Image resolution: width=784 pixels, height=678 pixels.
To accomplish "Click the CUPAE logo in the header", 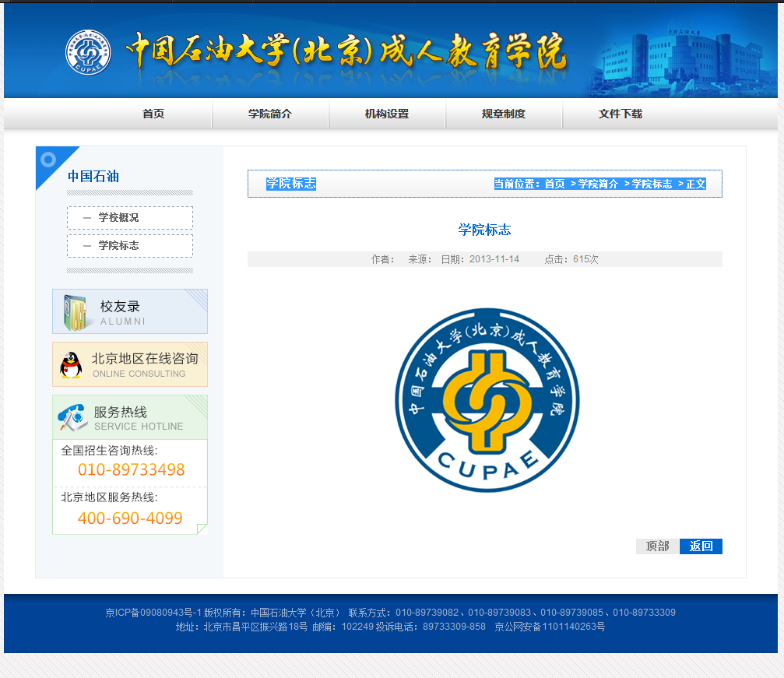I will pyautogui.click(x=89, y=52).
